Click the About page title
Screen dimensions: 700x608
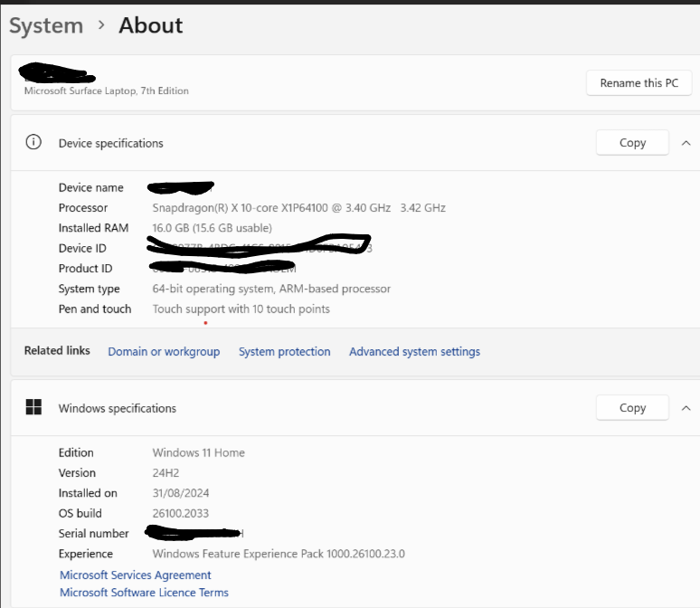[x=151, y=25]
